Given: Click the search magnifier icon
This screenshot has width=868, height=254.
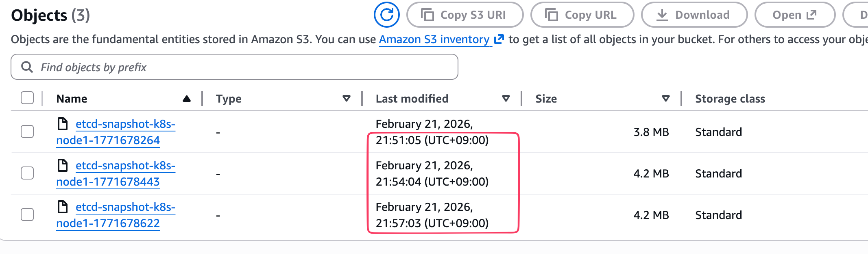Looking at the screenshot, I should [27, 67].
